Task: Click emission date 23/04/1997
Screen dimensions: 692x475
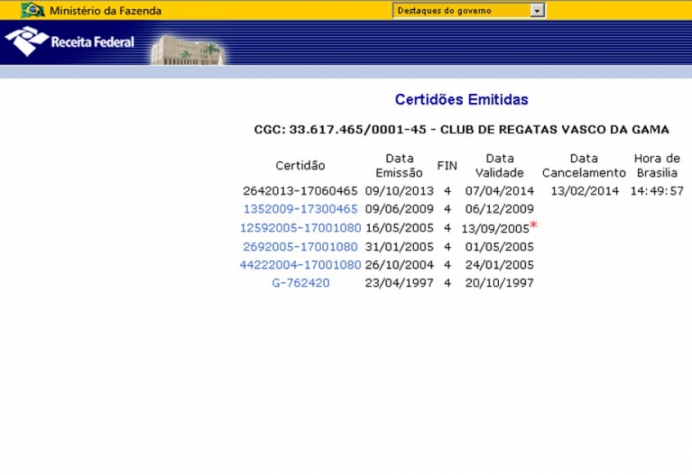Action: point(399,283)
